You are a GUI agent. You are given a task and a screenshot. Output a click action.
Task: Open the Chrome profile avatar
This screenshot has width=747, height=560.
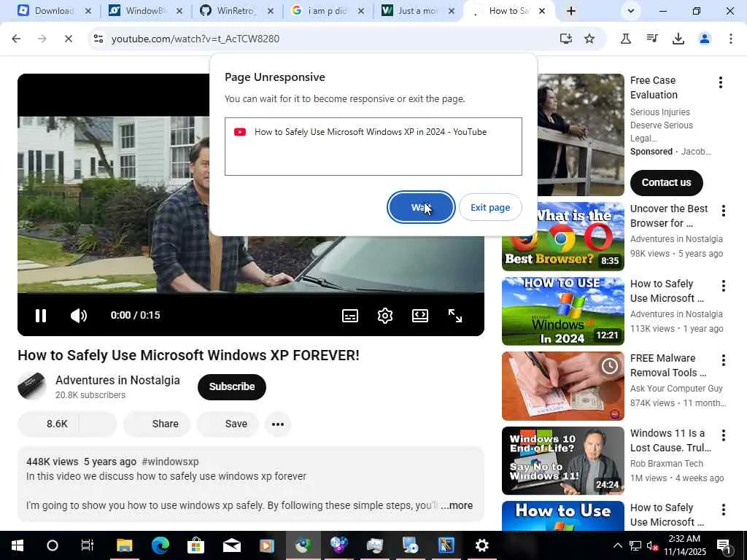[704, 39]
